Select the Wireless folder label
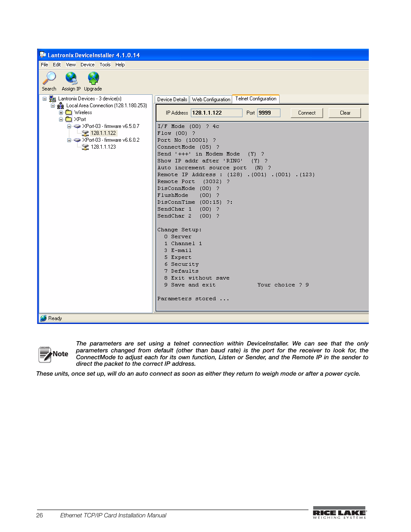Image resolution: width=411 pixels, height=532 pixels. 83,112
